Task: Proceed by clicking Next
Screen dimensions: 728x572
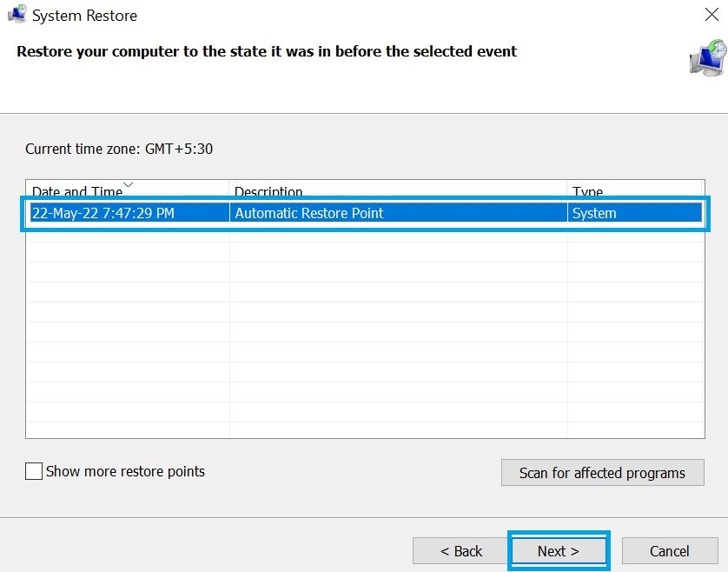Action: pos(559,550)
